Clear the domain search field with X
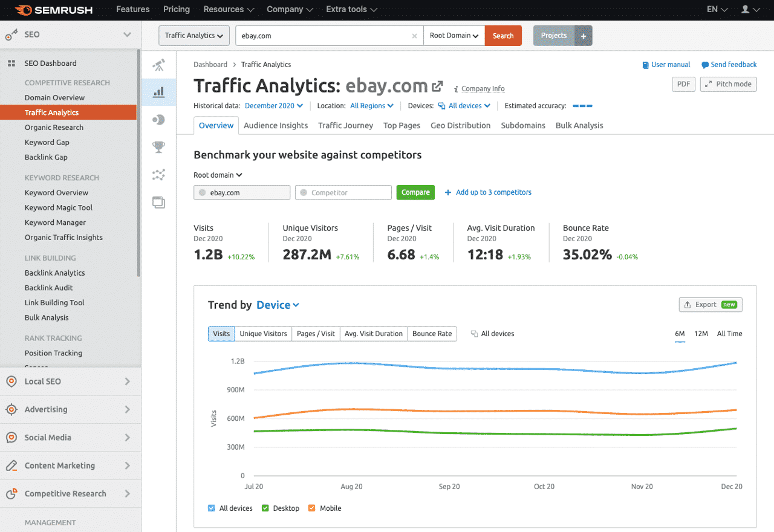The height and width of the screenshot is (532, 774). 414,36
